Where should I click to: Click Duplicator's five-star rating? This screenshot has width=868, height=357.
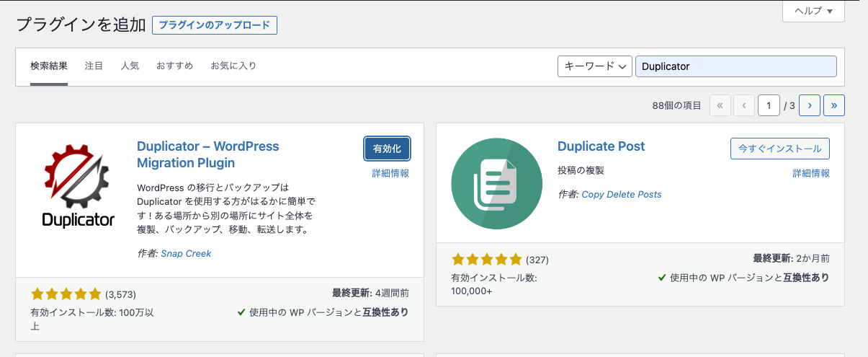pos(66,294)
